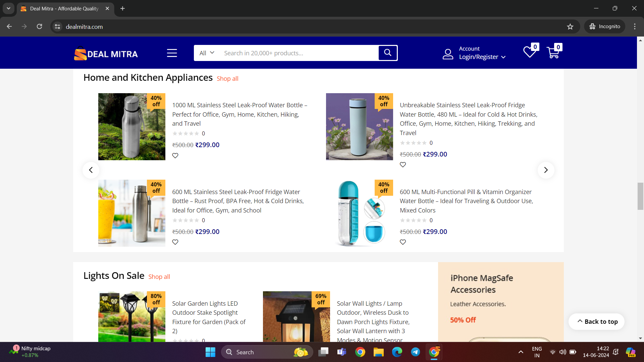Show next products with right carousel arrow
The height and width of the screenshot is (362, 644).
546,170
